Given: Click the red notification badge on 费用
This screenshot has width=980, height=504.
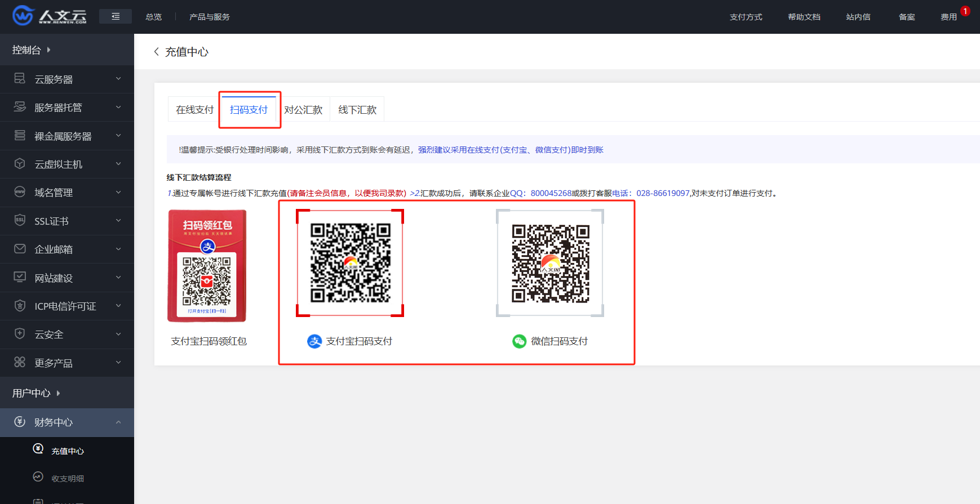Looking at the screenshot, I should (965, 11).
